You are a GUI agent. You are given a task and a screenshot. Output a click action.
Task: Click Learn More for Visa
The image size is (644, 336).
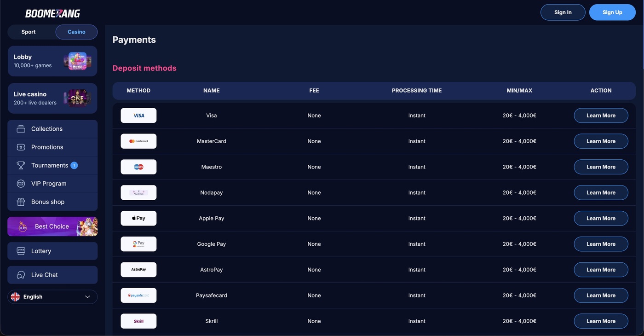[601, 116]
